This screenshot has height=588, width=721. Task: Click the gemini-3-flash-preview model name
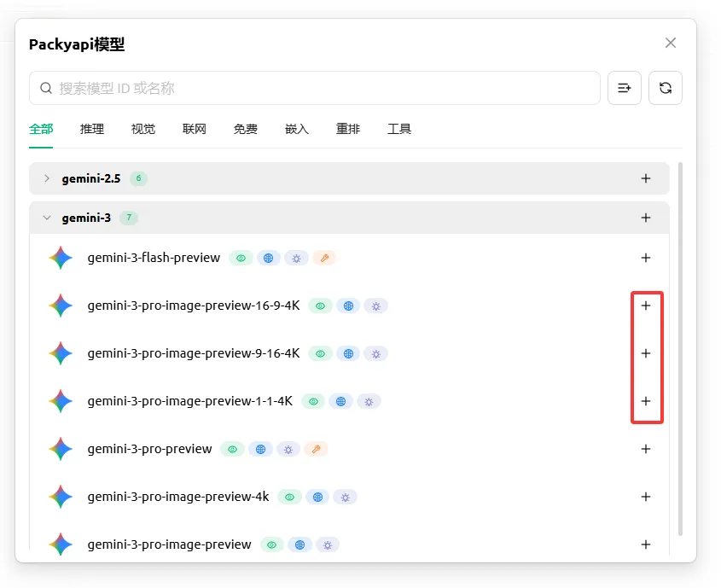click(154, 258)
